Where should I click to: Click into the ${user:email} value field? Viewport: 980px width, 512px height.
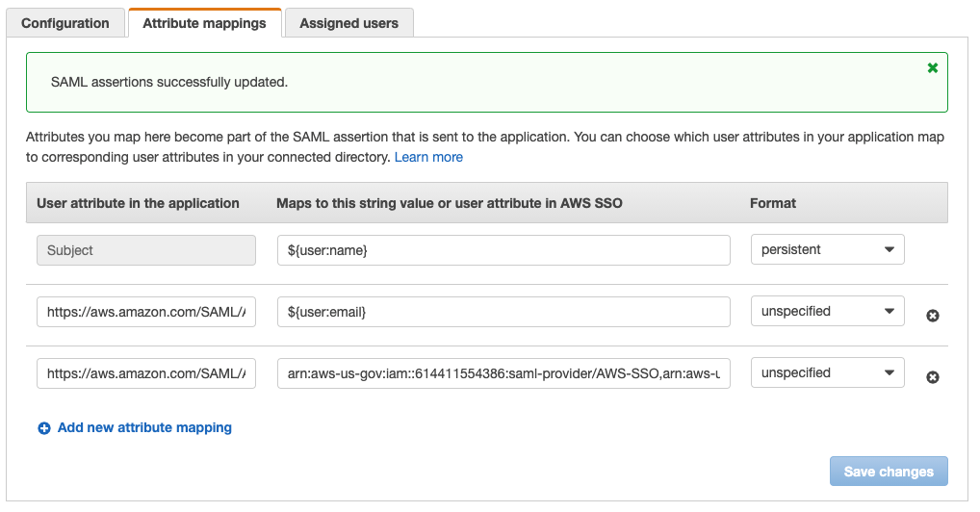[503, 312]
